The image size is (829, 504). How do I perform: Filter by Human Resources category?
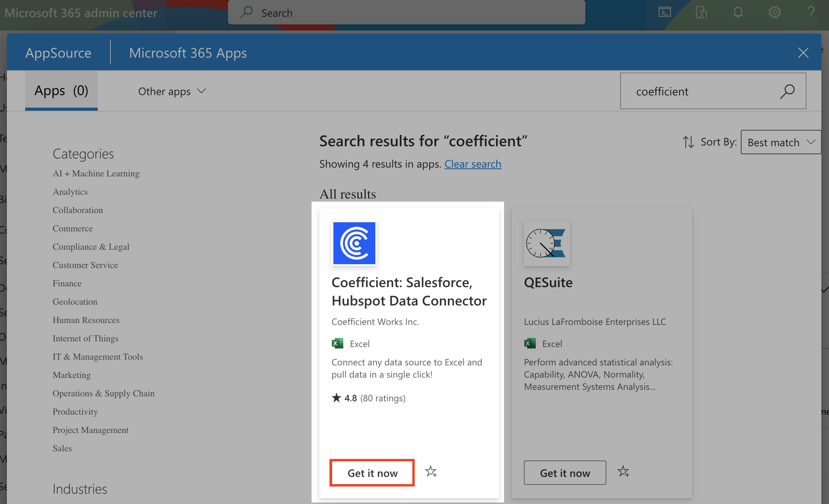pos(86,320)
